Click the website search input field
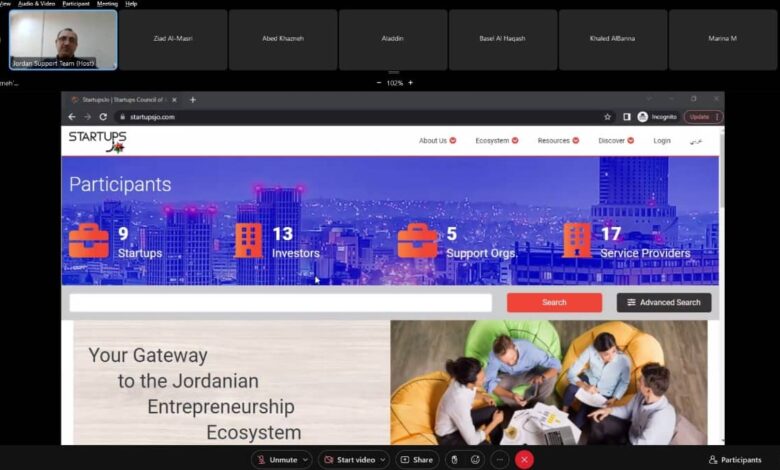Screen dimensions: 780x470 [x=280, y=302]
